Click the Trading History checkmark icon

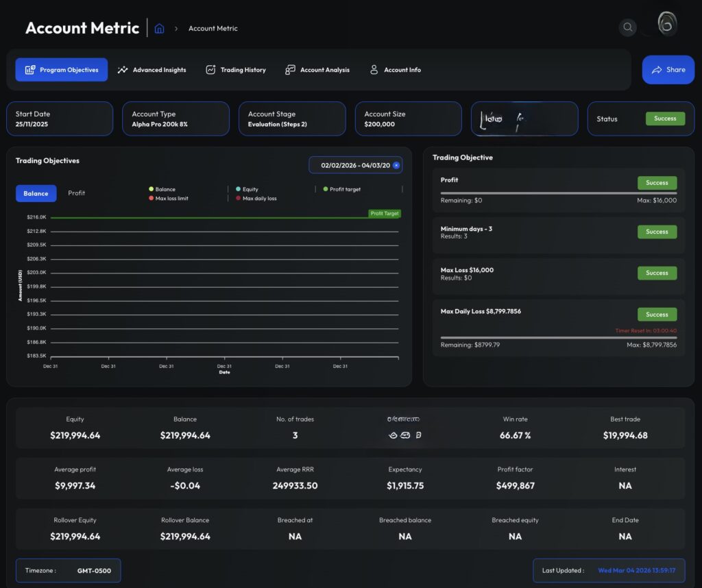[210, 69]
